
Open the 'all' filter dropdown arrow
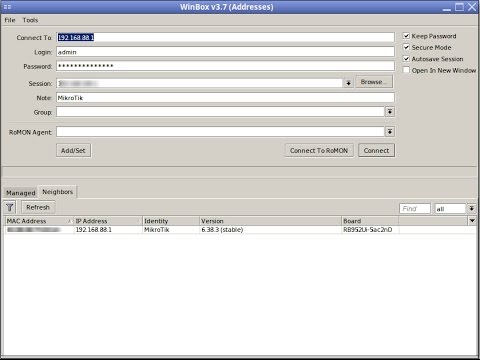(x=471, y=209)
